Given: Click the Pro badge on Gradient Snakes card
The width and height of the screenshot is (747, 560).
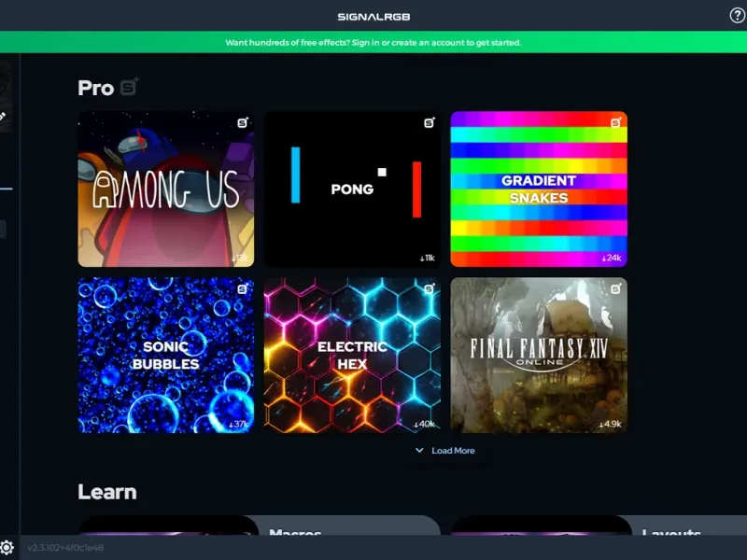Looking at the screenshot, I should (x=615, y=122).
